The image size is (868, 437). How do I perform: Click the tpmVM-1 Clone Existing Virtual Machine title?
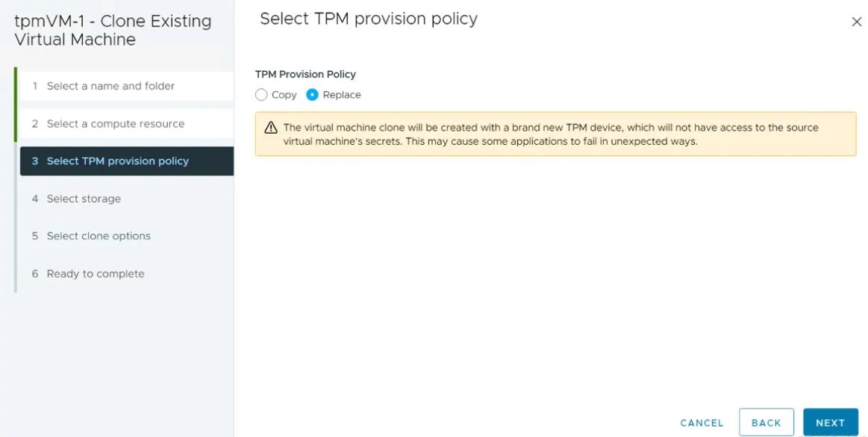click(113, 31)
